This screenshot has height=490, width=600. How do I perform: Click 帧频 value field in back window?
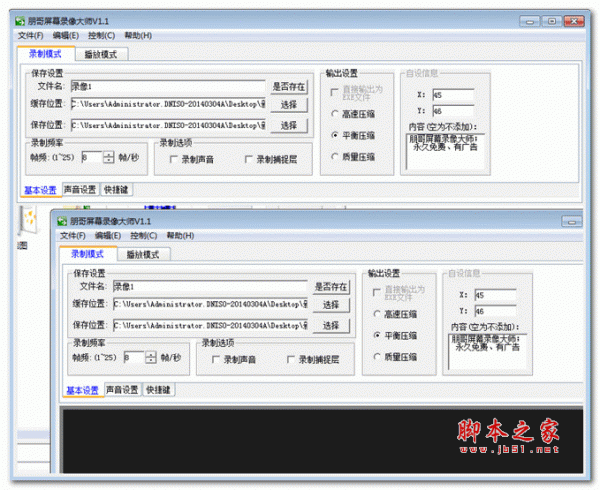(x=92, y=157)
